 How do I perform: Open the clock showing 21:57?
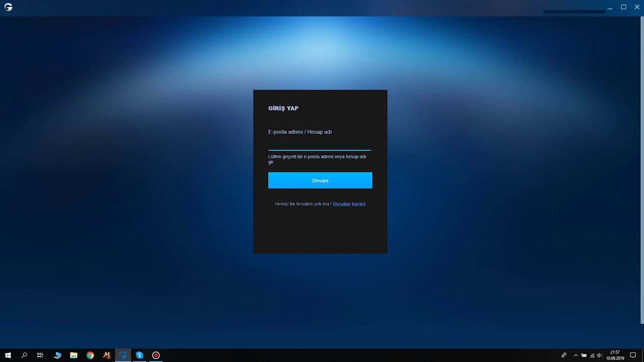point(615,355)
